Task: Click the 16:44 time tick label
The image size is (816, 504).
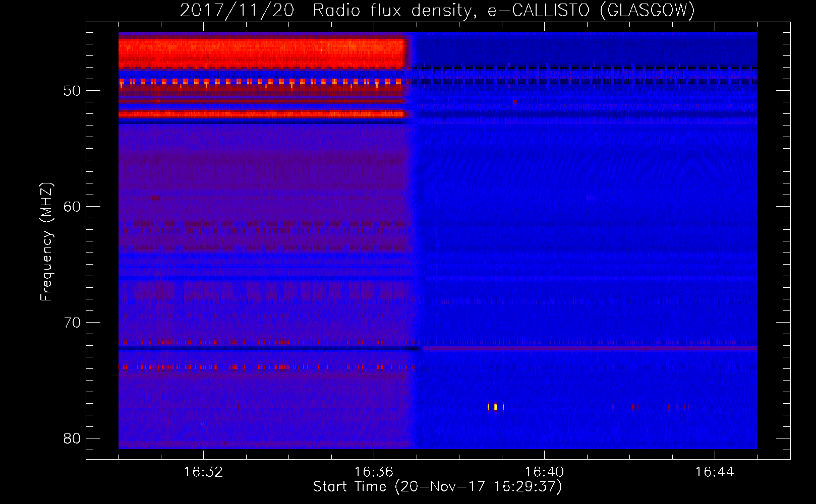Action: [x=715, y=472]
